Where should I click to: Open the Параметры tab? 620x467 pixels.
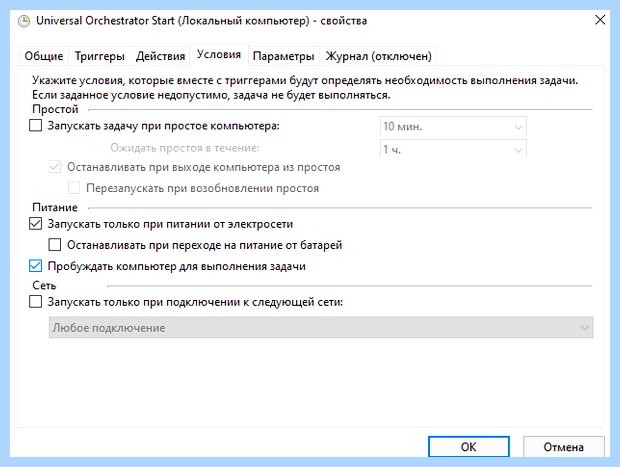coord(284,56)
